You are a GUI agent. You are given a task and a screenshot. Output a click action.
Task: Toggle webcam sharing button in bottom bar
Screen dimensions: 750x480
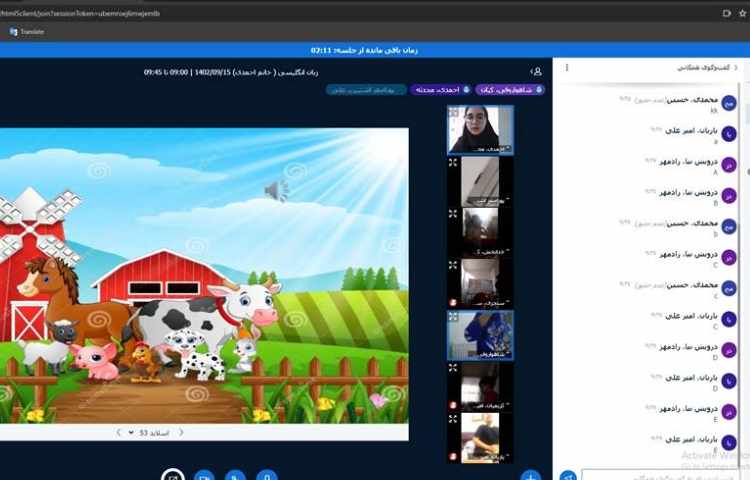click(204, 476)
